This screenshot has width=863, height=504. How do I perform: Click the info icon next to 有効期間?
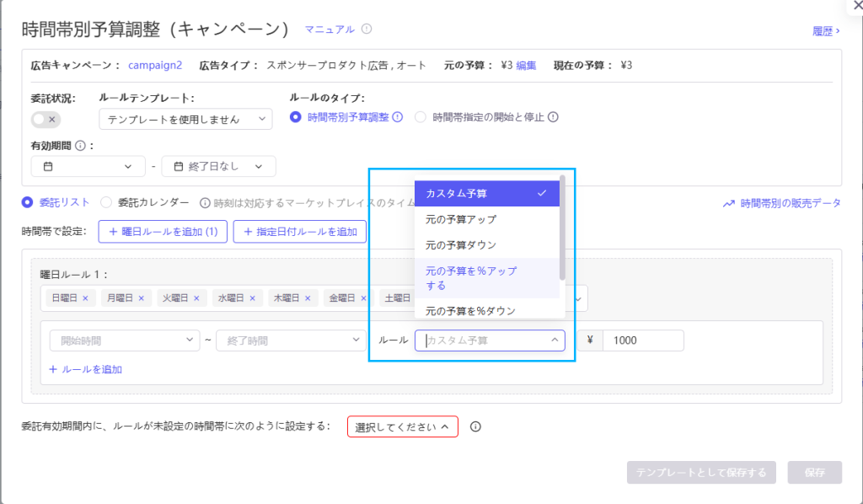point(80,146)
